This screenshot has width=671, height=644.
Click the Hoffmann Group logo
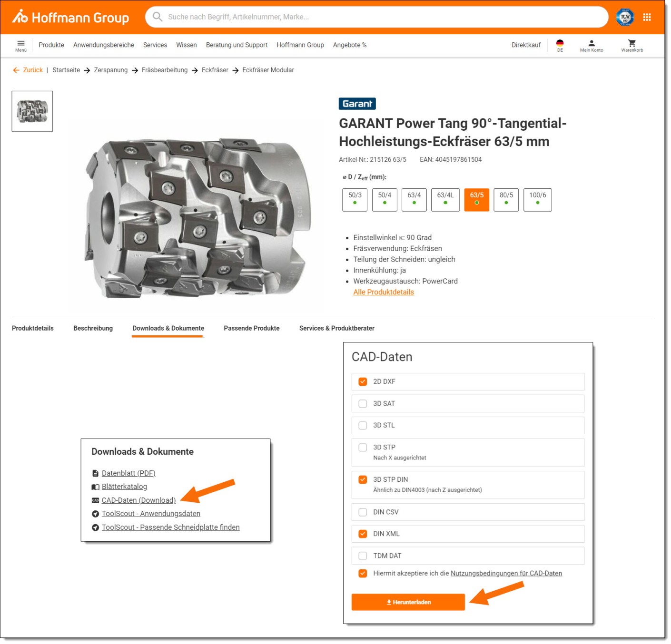point(70,17)
